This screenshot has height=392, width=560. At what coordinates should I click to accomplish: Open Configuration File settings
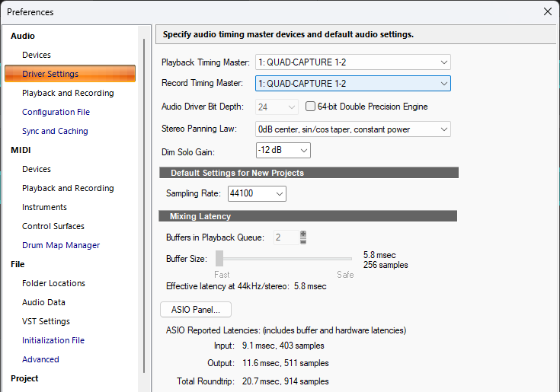coord(56,112)
